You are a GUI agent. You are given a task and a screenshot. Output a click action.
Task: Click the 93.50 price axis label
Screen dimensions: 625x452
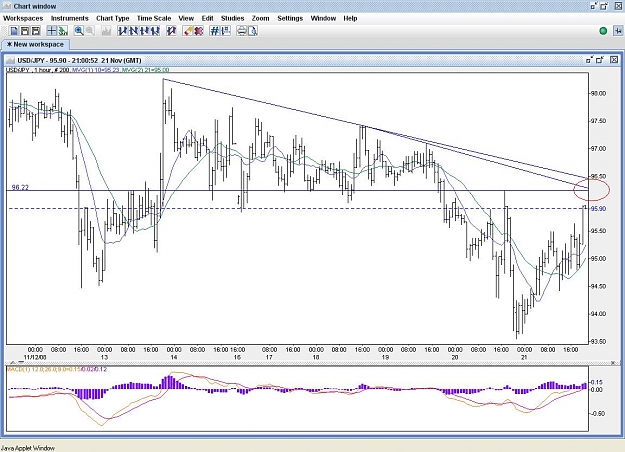598,342
